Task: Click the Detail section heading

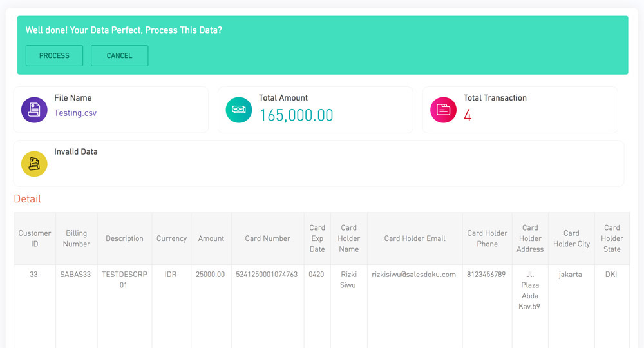Action: pyautogui.click(x=28, y=199)
